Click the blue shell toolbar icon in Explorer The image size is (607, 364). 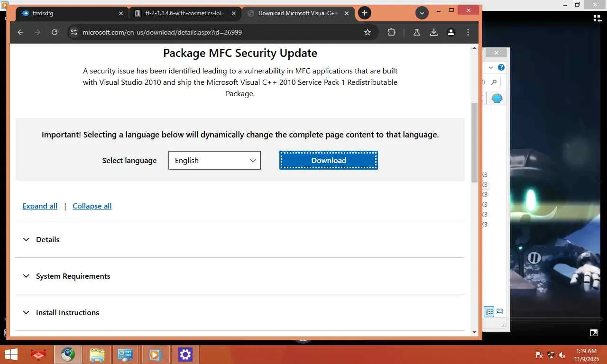click(497, 99)
